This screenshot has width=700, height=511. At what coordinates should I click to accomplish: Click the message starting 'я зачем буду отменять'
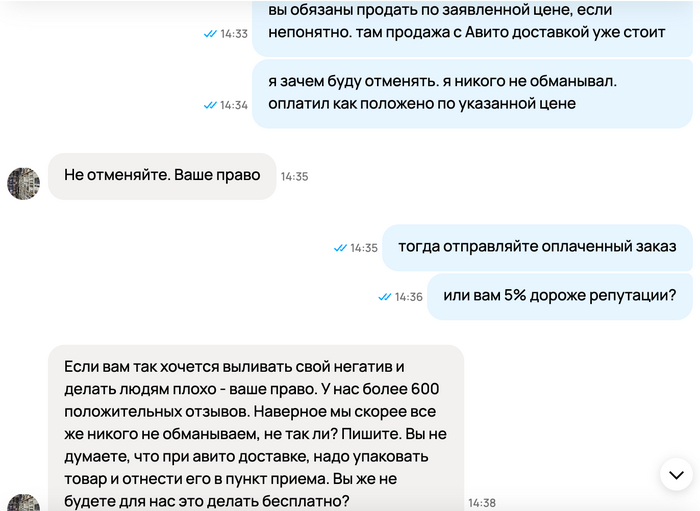pos(472,91)
